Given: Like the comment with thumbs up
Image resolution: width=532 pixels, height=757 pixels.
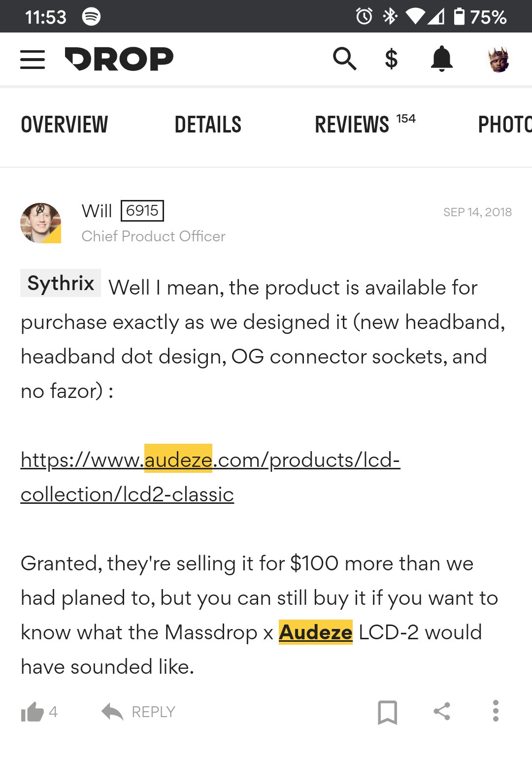Looking at the screenshot, I should coord(33,712).
